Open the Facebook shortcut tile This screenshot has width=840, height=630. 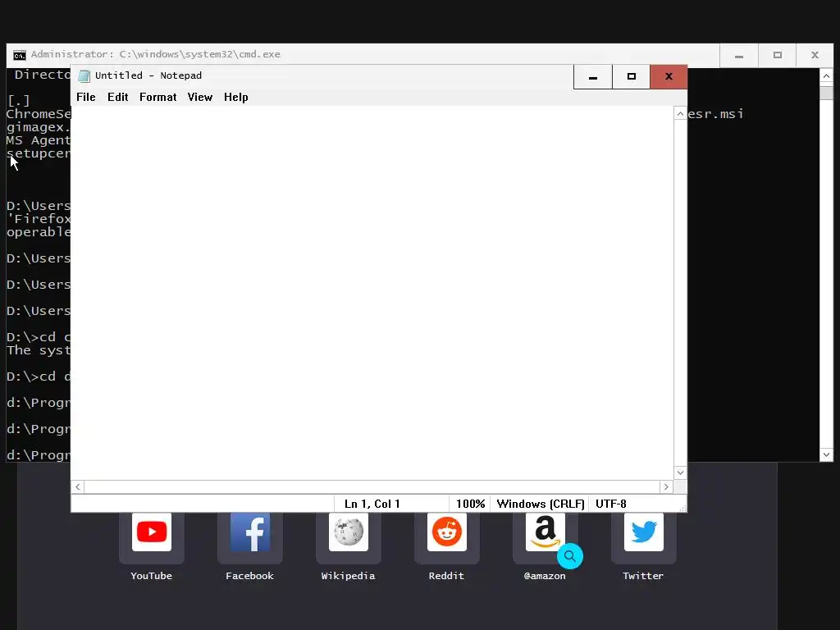(x=249, y=538)
